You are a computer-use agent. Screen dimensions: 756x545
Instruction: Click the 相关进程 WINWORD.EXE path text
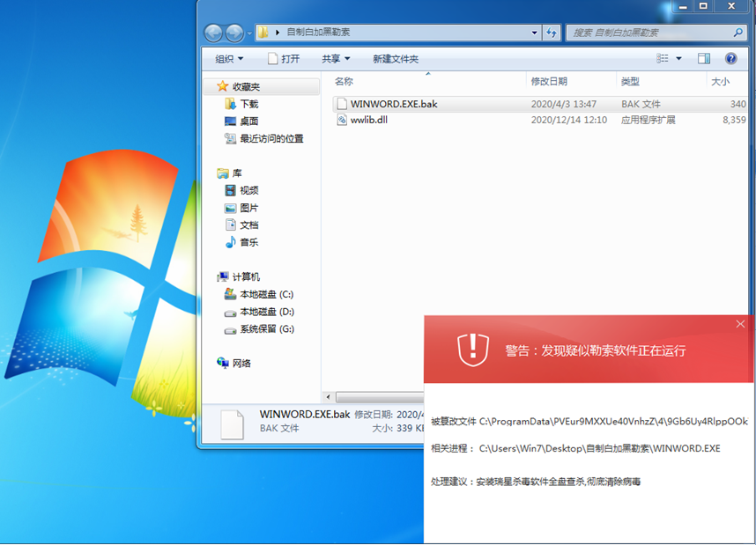click(599, 449)
